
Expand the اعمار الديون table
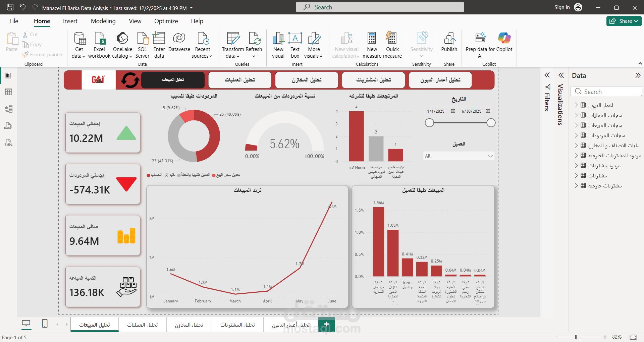[x=576, y=105]
